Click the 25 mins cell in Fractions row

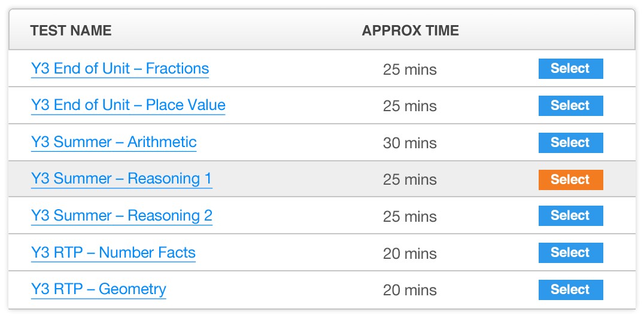coord(410,69)
